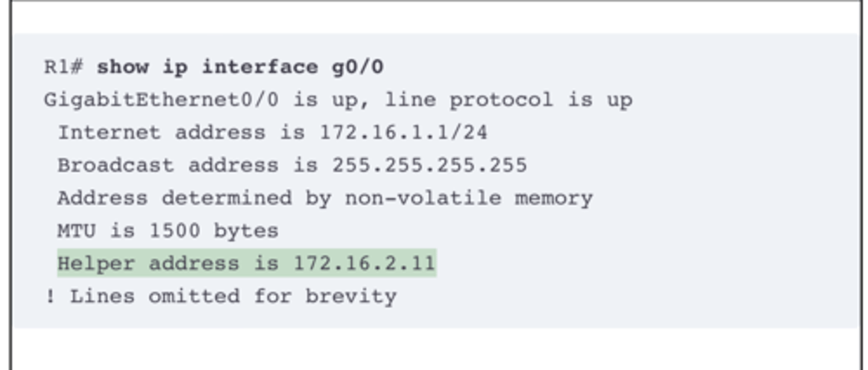Click the 'MTU' label
This screenshot has width=868, height=370.
point(77,230)
